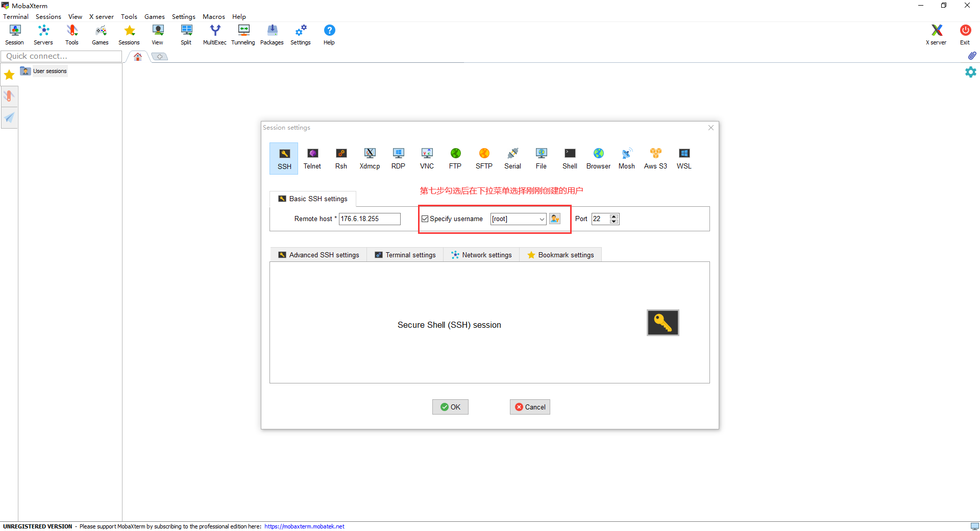Select the Split toolbar icon

(186, 35)
